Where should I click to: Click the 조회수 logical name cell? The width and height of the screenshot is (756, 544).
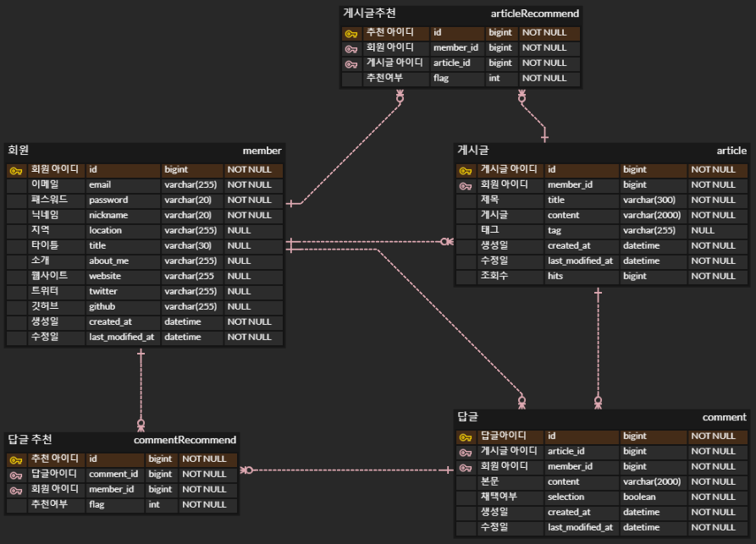coord(494,276)
